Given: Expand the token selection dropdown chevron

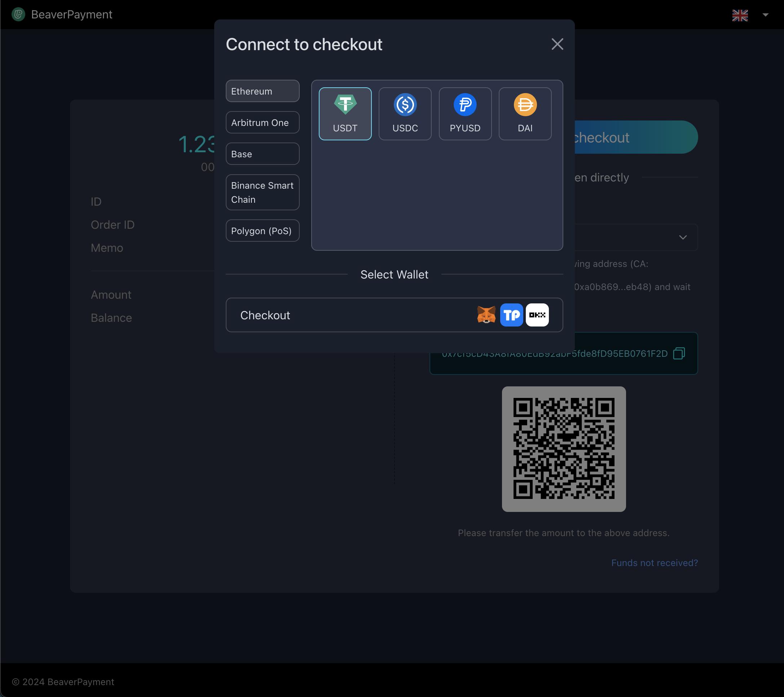Looking at the screenshot, I should (x=683, y=237).
